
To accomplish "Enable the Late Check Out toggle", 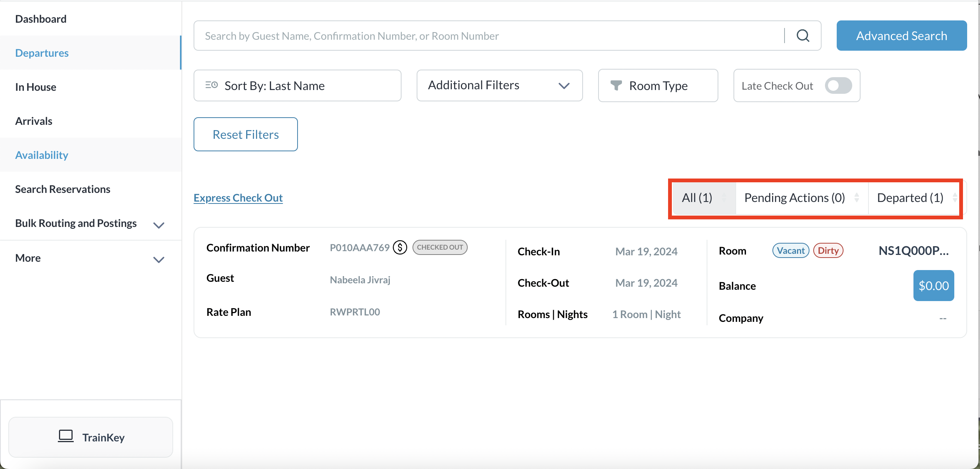I will pos(838,85).
